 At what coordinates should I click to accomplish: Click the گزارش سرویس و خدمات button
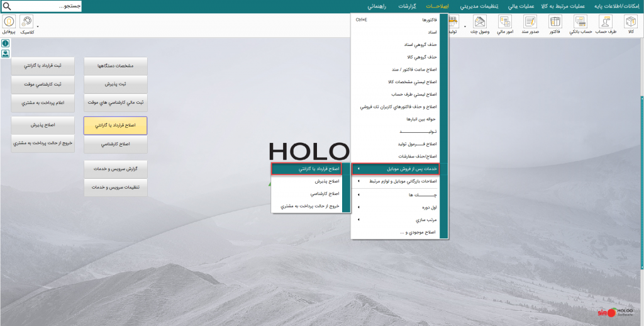tap(115, 169)
